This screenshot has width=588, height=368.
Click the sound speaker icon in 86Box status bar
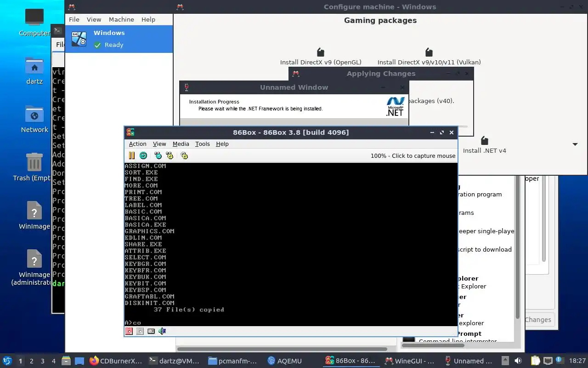(162, 331)
